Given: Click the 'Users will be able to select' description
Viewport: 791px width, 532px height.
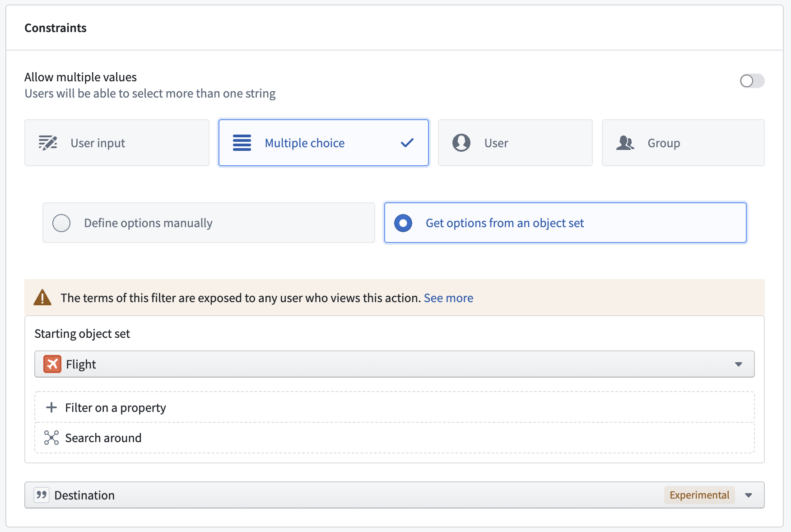Looking at the screenshot, I should pyautogui.click(x=150, y=93).
